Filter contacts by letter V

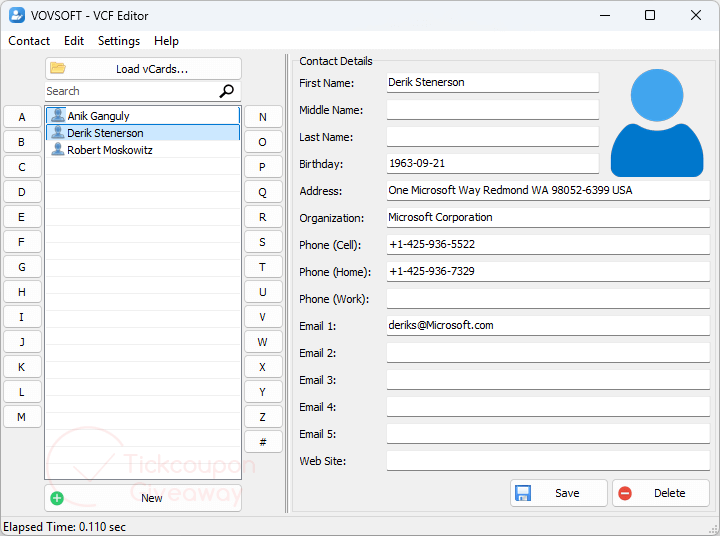[x=263, y=317]
